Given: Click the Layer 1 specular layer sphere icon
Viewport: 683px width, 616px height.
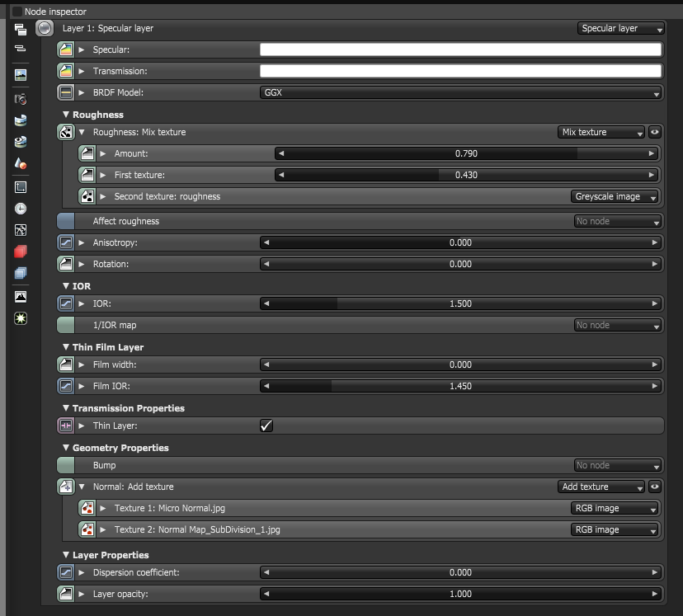Looking at the screenshot, I should tap(45, 28).
